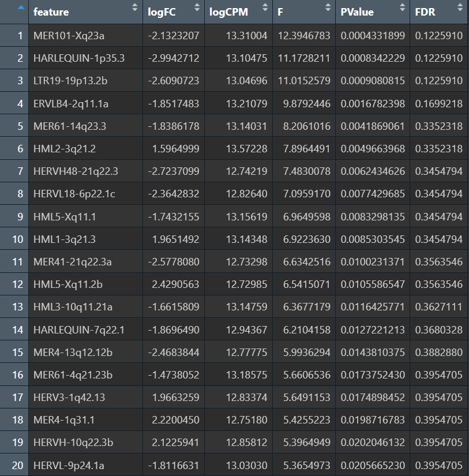469x476 pixels.
Task: Click the HERV3-1q42.13 feature cell
Action: (x=69, y=398)
